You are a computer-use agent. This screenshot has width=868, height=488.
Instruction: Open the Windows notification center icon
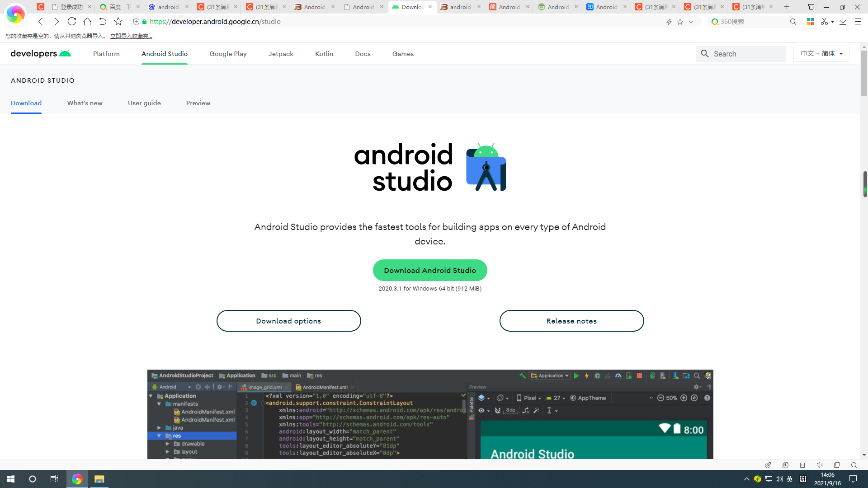point(853,479)
